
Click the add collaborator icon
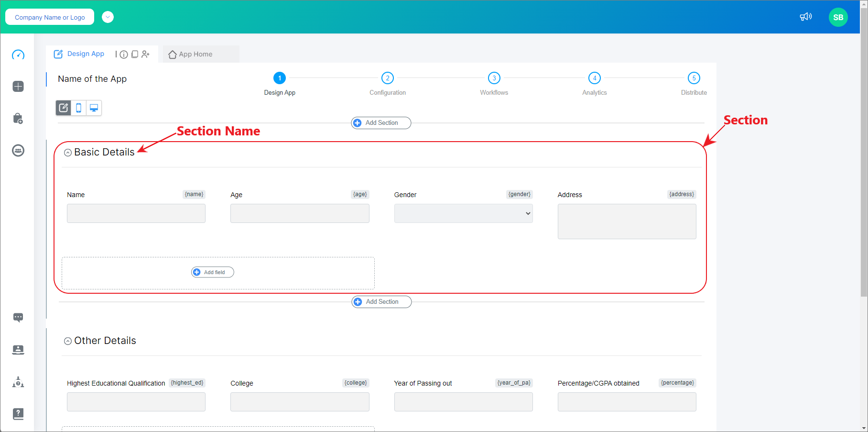(146, 54)
